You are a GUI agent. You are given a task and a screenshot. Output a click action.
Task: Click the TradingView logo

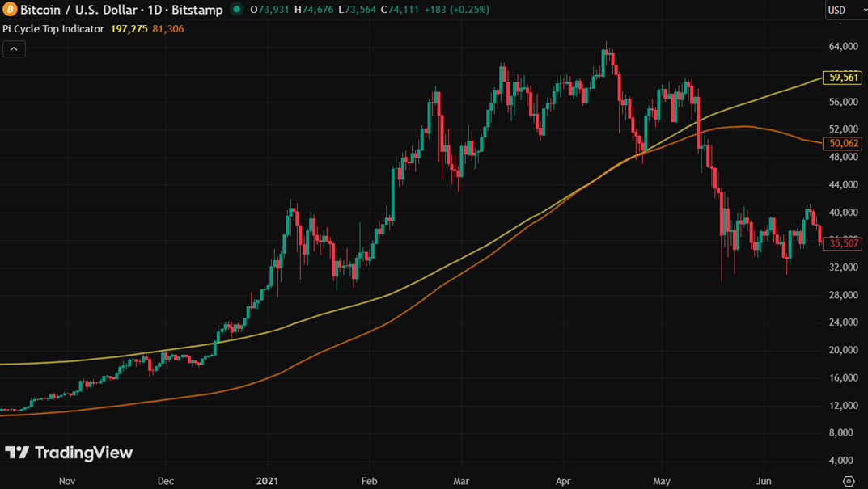(x=69, y=453)
